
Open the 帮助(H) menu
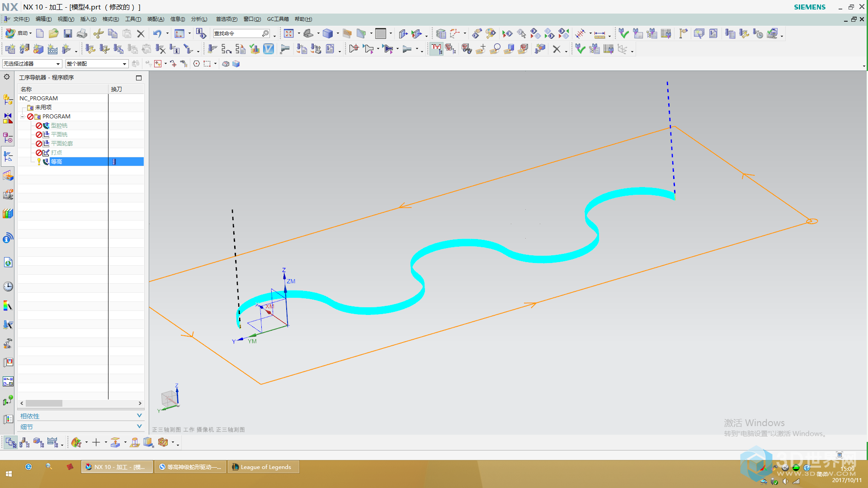[x=303, y=19]
